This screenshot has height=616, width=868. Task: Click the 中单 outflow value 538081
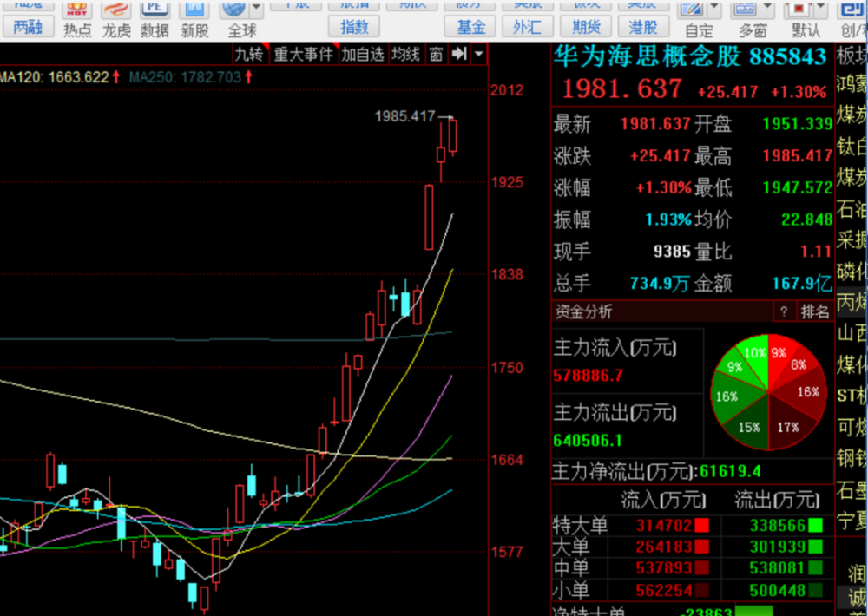point(777,568)
